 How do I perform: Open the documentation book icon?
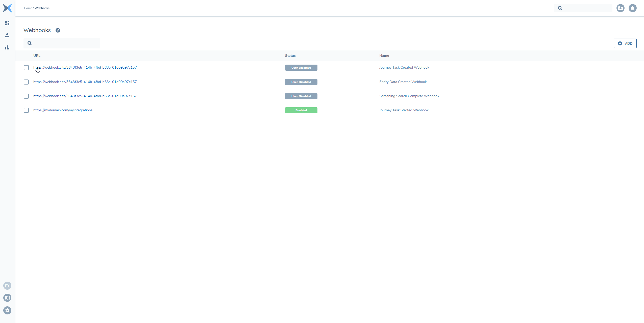7,298
